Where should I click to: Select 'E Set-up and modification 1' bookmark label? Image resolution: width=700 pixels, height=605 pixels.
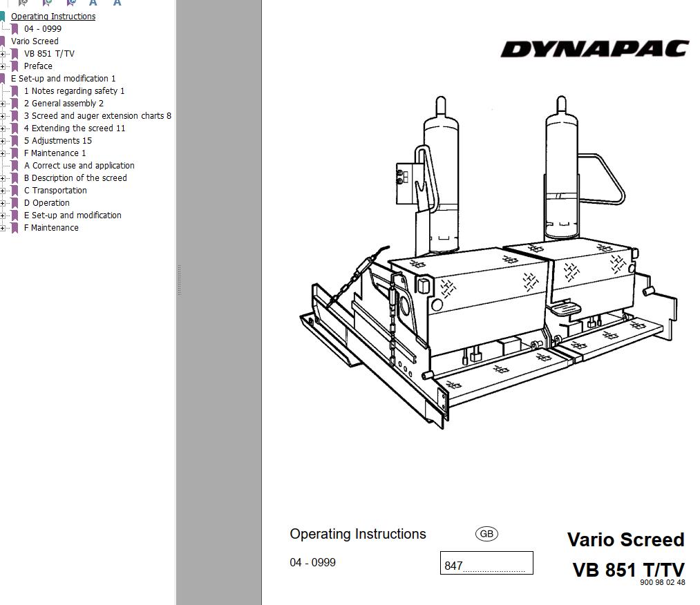63,79
